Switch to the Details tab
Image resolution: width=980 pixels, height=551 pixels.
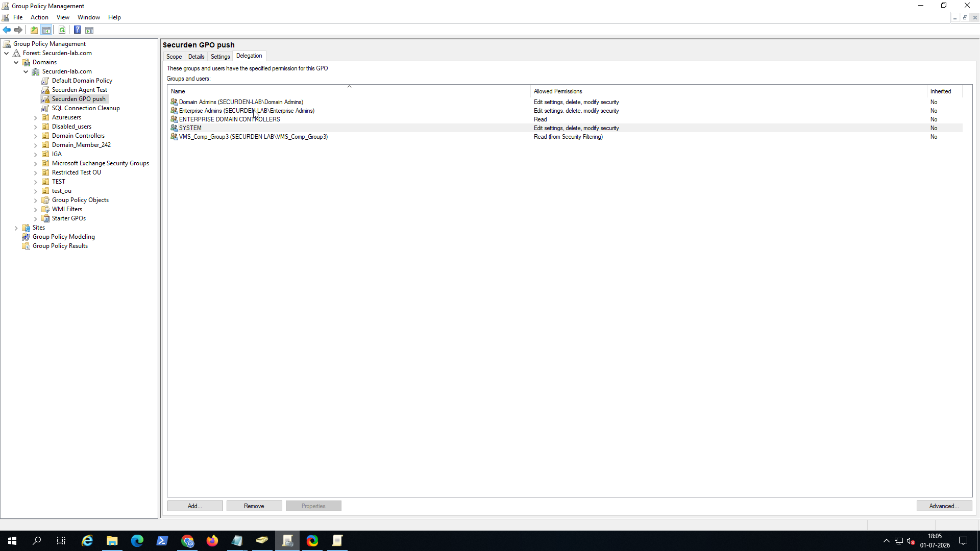pyautogui.click(x=196, y=57)
